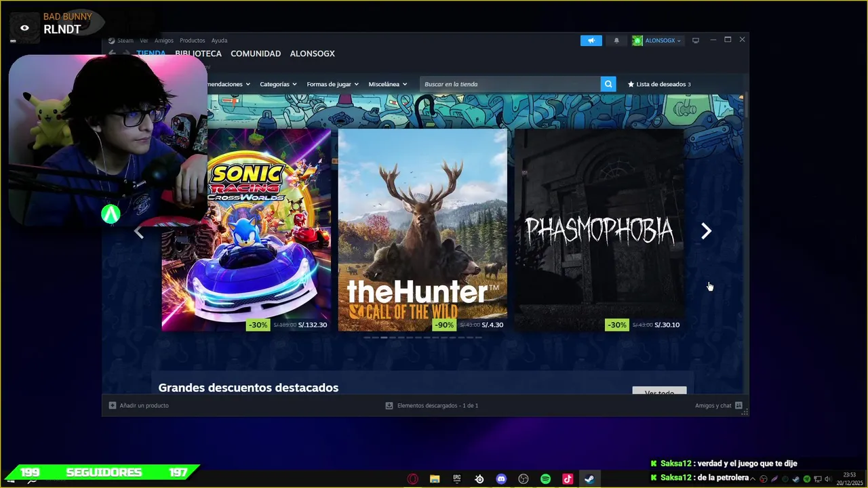
Task: Click the Steam icon in system tray
Action: click(x=796, y=479)
